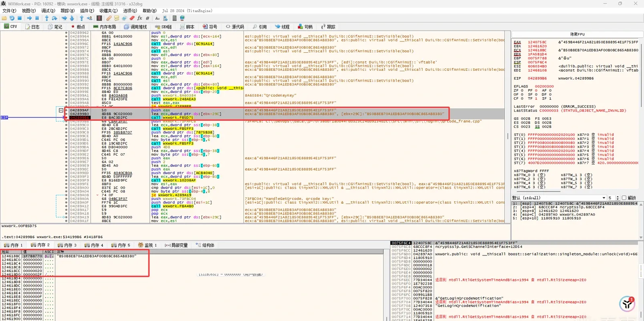The height and width of the screenshot is (321, 644).
Task: Click the argument count stepper arrows
Action: (x=617, y=198)
